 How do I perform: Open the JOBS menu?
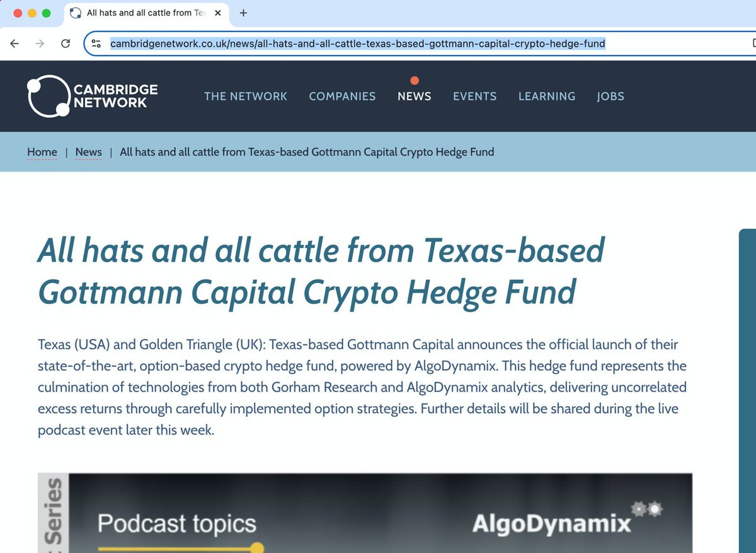[610, 96]
